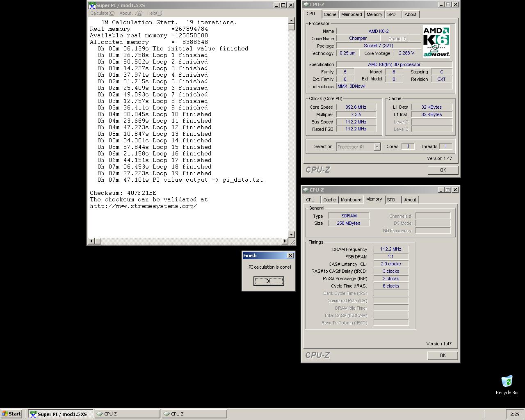Click scroll up arrow in Super PI

(292, 21)
